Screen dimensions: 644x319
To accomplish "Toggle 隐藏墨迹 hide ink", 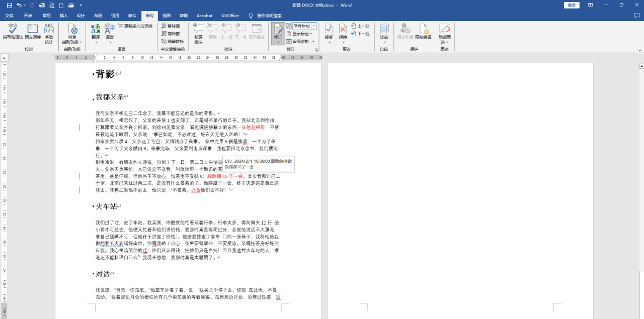I will point(444,33).
